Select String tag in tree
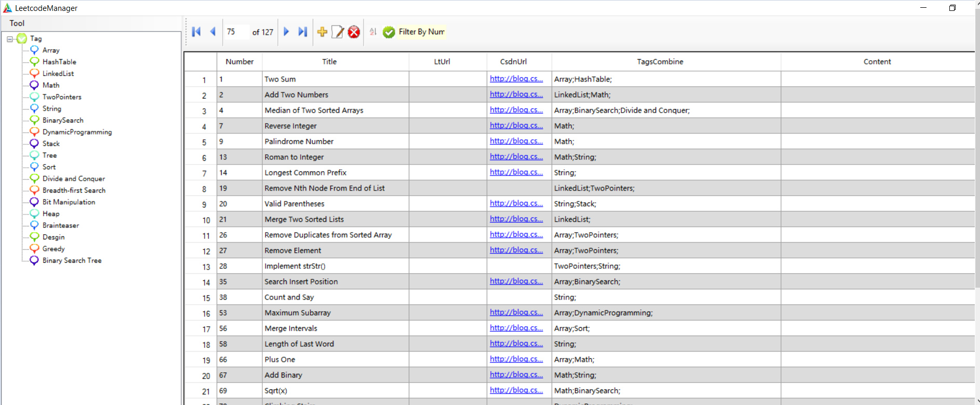Viewport: 980px width, 405px height. click(52, 109)
